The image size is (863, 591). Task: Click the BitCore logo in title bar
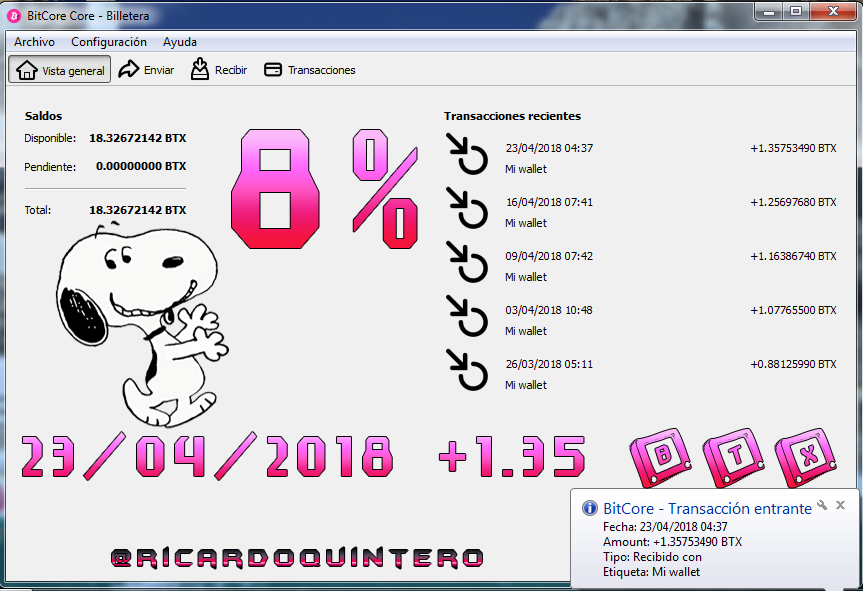coord(14,16)
